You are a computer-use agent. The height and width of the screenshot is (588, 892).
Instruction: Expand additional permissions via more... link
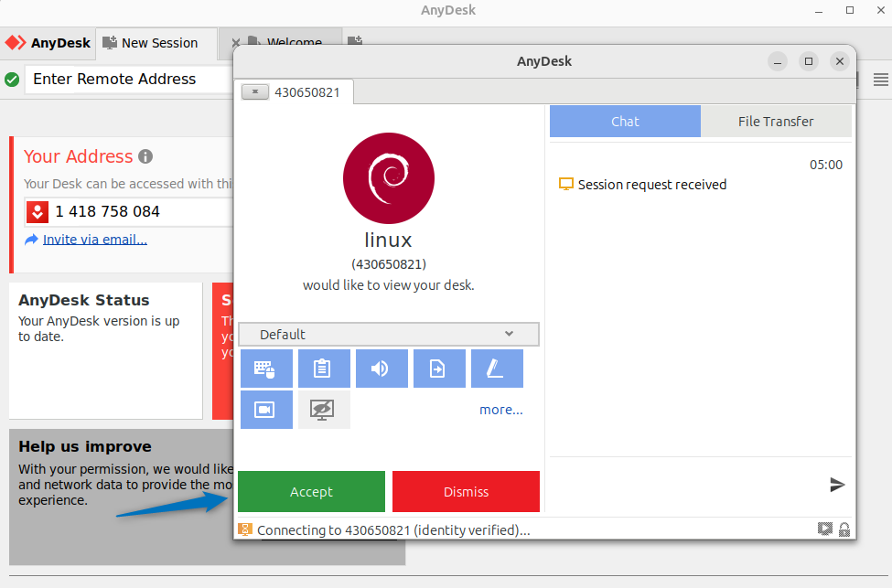(x=500, y=409)
